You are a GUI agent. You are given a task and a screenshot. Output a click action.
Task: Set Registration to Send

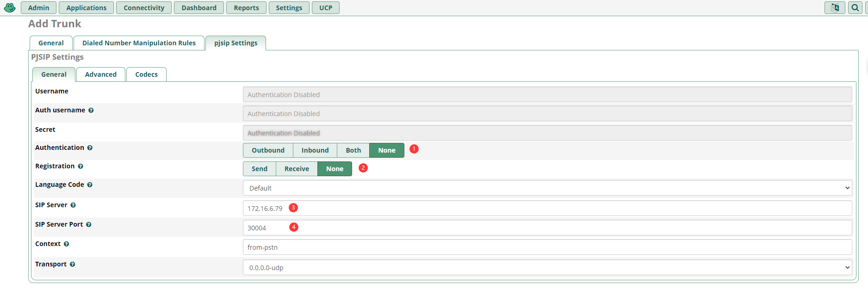click(x=260, y=169)
